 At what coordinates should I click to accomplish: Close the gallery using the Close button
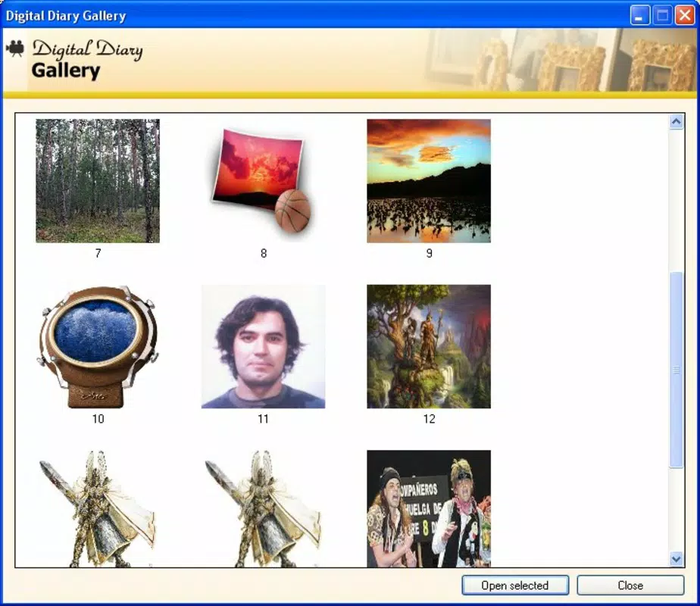630,585
